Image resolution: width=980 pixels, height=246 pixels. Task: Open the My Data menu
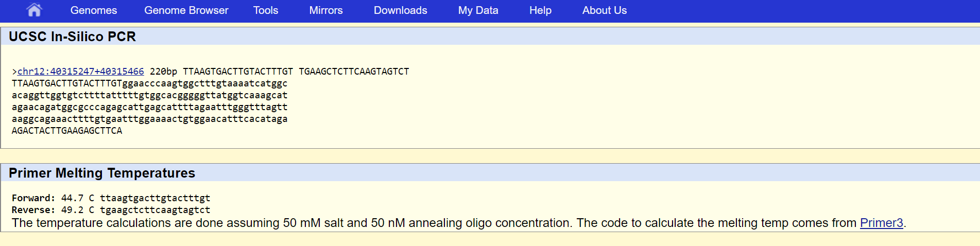478,10
